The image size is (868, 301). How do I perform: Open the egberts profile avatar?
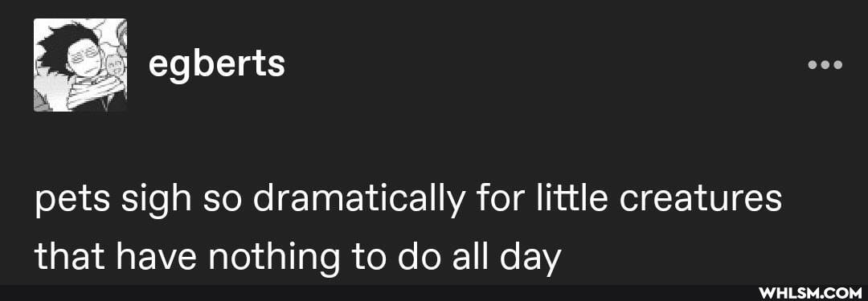click(80, 65)
